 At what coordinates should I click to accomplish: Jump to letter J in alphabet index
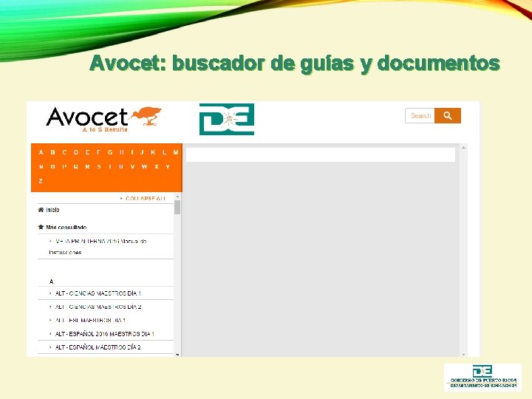click(142, 152)
